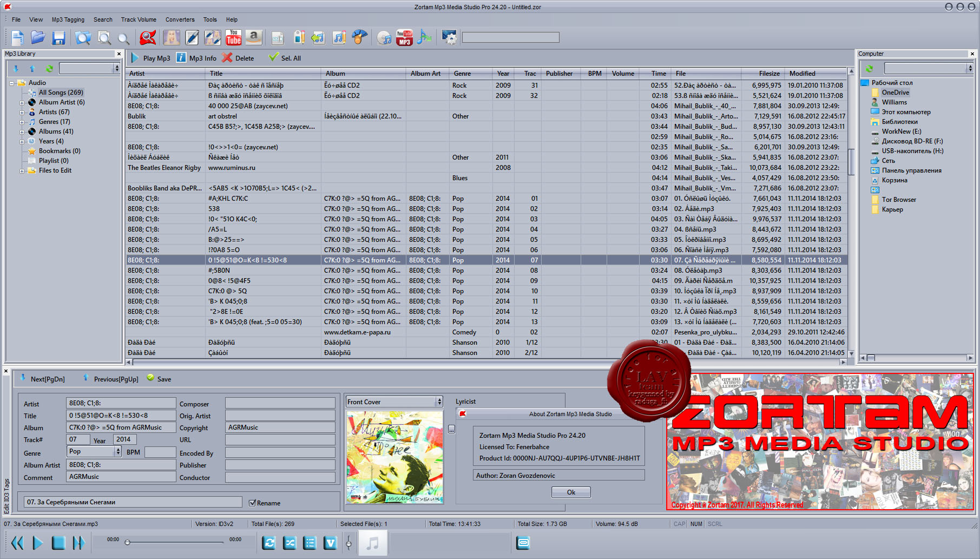Open the Mp3 Tagging menu
The height and width of the screenshot is (559, 980).
[x=68, y=19]
